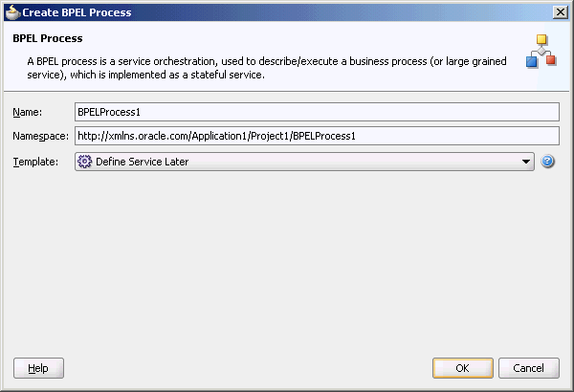Click the Template: label

(35, 162)
